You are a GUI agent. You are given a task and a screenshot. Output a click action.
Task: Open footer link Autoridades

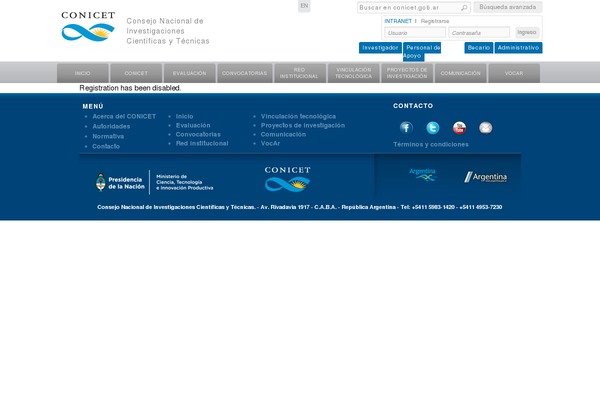(111, 126)
